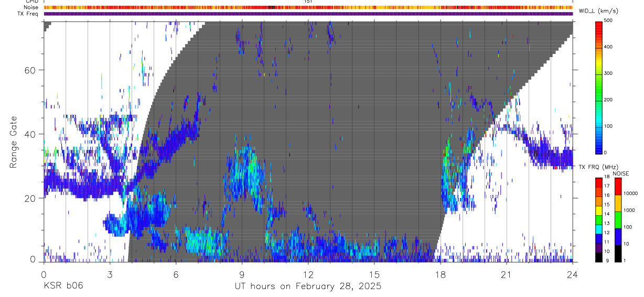Image resolution: width=644 pixels, height=297 pixels.
Task: Select the 400 tick on width colorbar
Action: tap(608, 47)
